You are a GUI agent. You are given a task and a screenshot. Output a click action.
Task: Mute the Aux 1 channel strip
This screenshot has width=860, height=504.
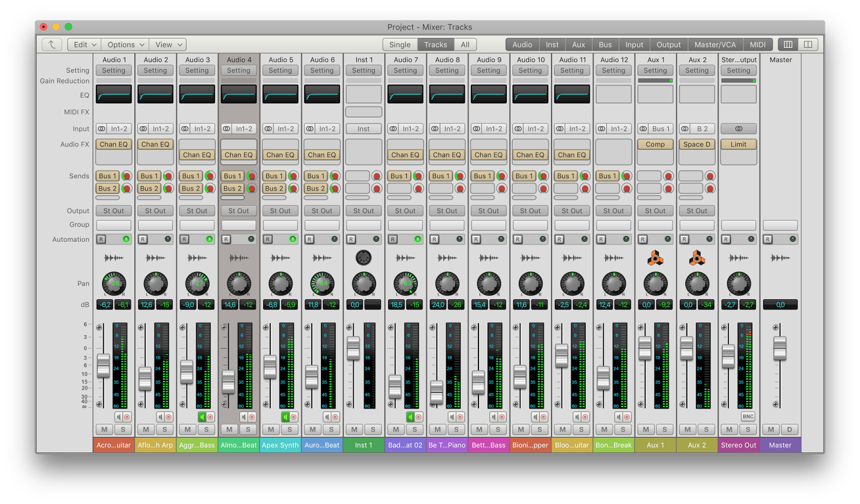646,429
